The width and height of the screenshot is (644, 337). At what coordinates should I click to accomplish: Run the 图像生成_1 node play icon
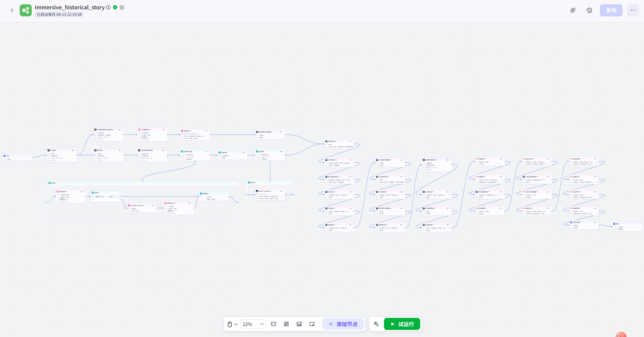coord(189,203)
